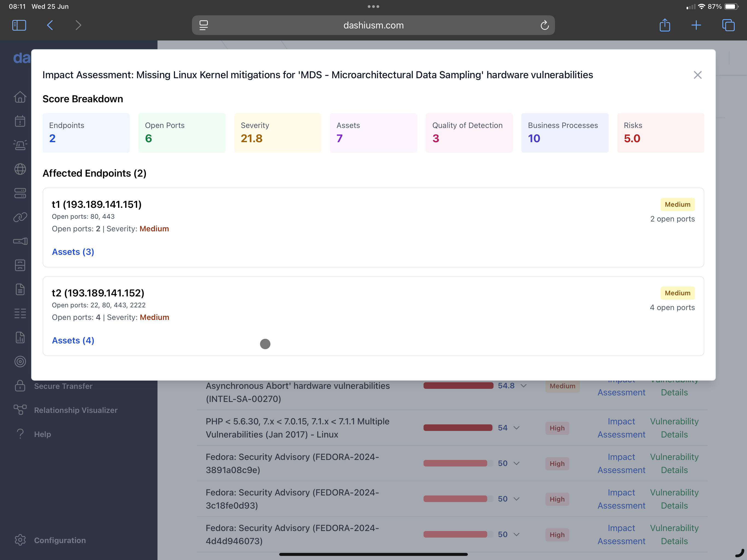Select the Severity 21.8 score card
The width and height of the screenshot is (747, 560).
point(278,133)
